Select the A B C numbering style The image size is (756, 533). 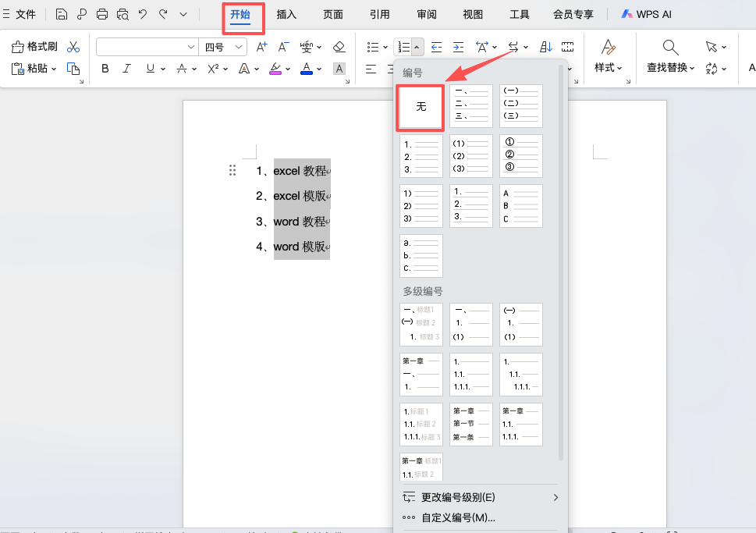pos(521,206)
